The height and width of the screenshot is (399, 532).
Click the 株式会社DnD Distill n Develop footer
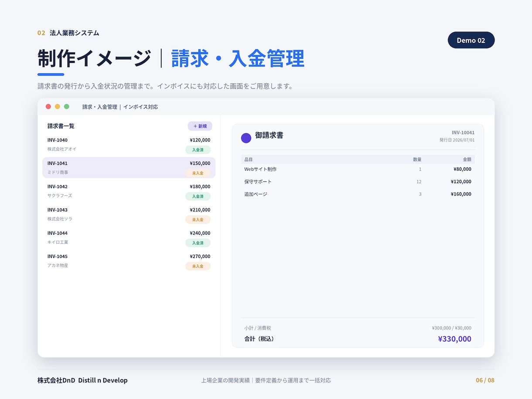82,380
